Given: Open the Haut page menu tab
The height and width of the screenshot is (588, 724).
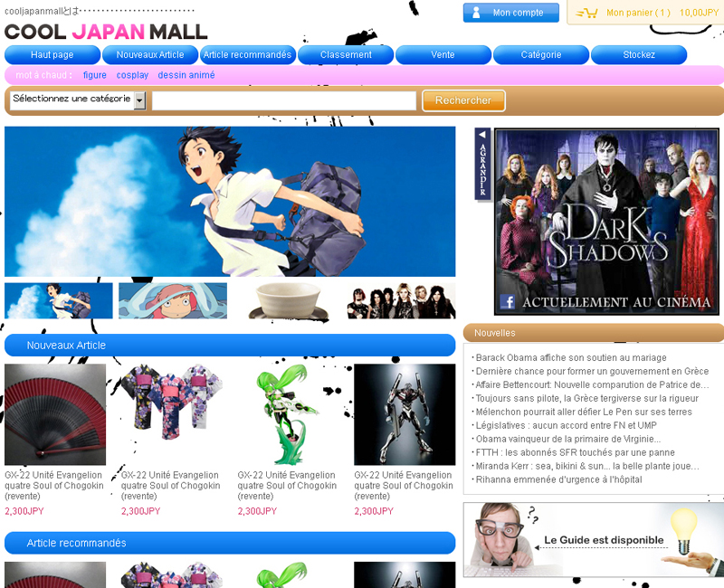Looking at the screenshot, I should pyautogui.click(x=52, y=55).
